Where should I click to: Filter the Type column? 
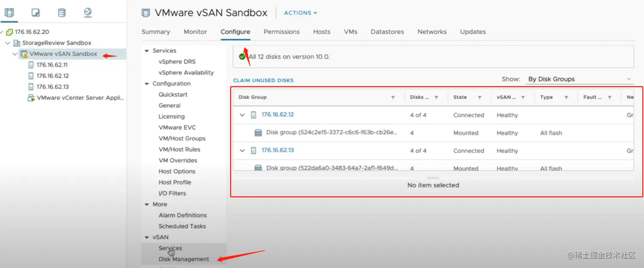pyautogui.click(x=566, y=97)
